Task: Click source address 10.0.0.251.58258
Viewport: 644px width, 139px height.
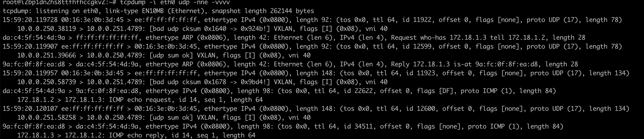Action: 47,118
